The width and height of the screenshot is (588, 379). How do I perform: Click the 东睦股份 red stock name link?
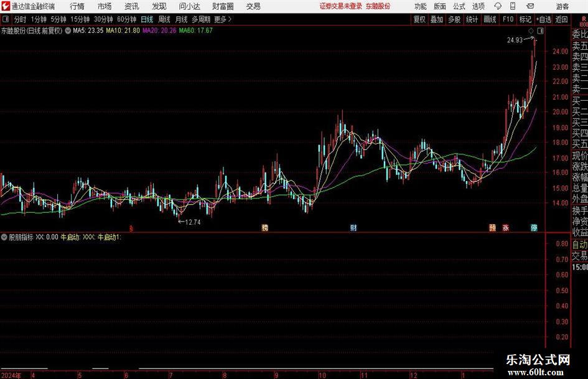point(378,6)
